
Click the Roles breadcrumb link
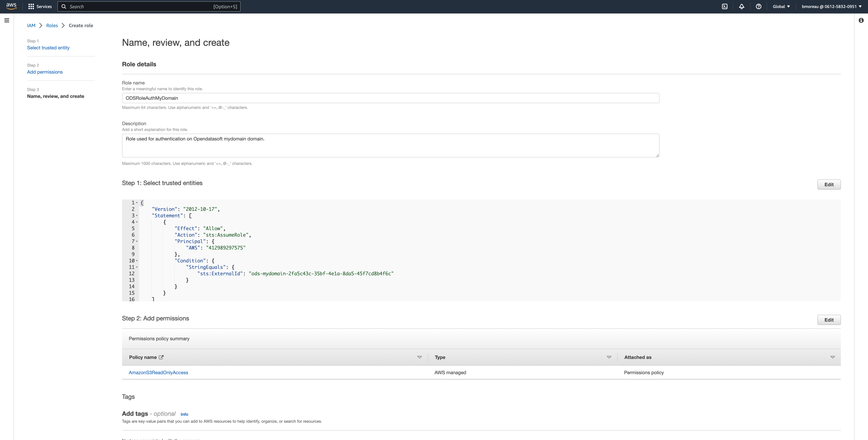click(52, 26)
